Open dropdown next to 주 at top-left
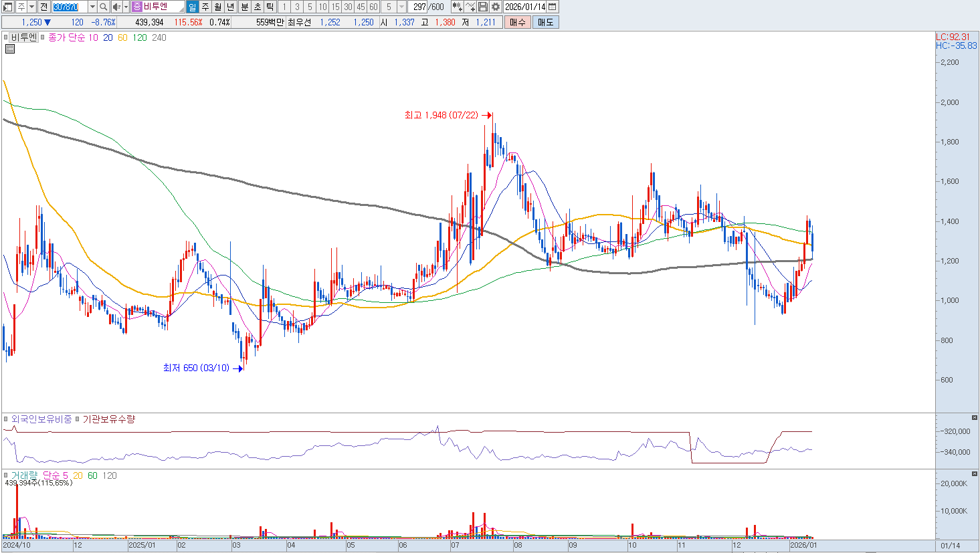The height and width of the screenshot is (553, 980). [31, 7]
